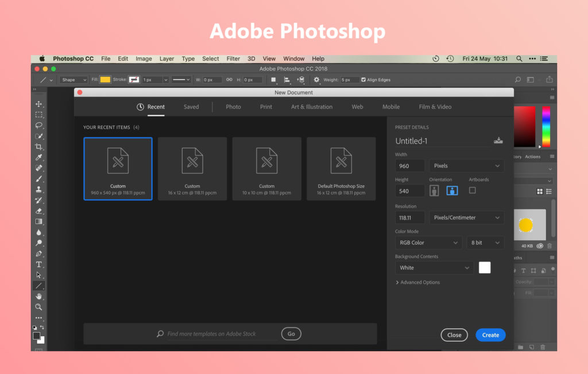This screenshot has width=588, height=374.
Task: Switch to the Art & Illustration tab
Action: [x=312, y=107]
